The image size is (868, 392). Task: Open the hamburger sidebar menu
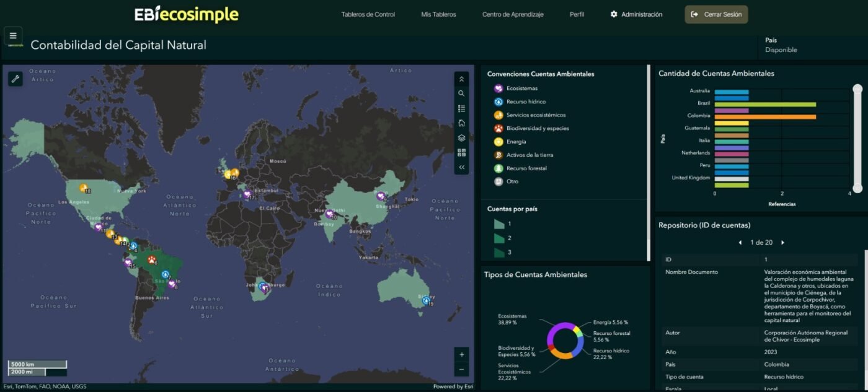(13, 35)
